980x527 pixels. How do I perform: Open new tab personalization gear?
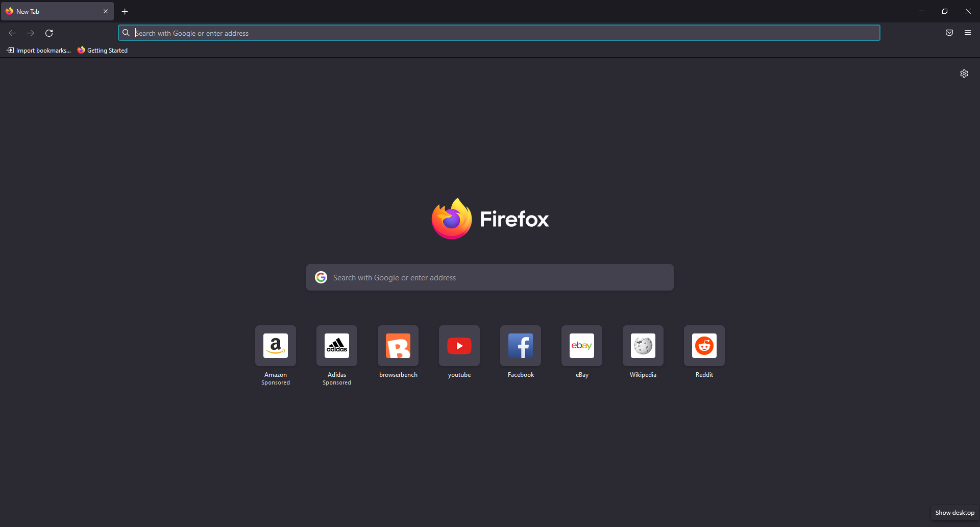[964, 74]
